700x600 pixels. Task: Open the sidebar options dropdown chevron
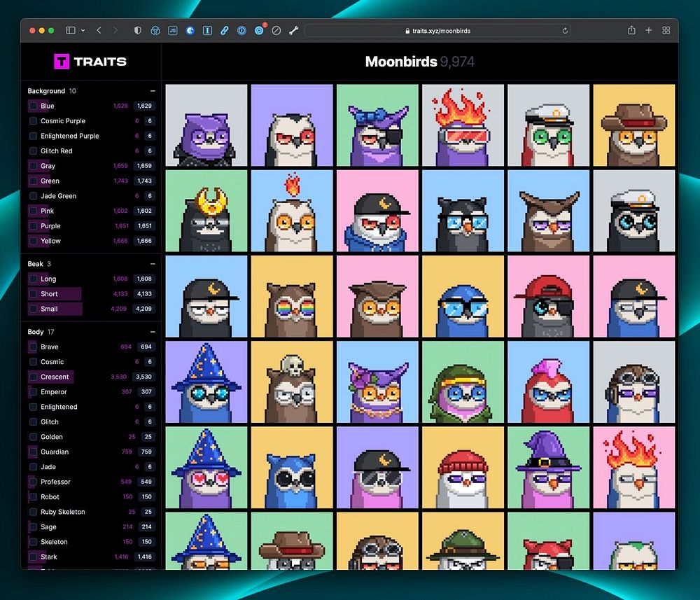[x=83, y=30]
